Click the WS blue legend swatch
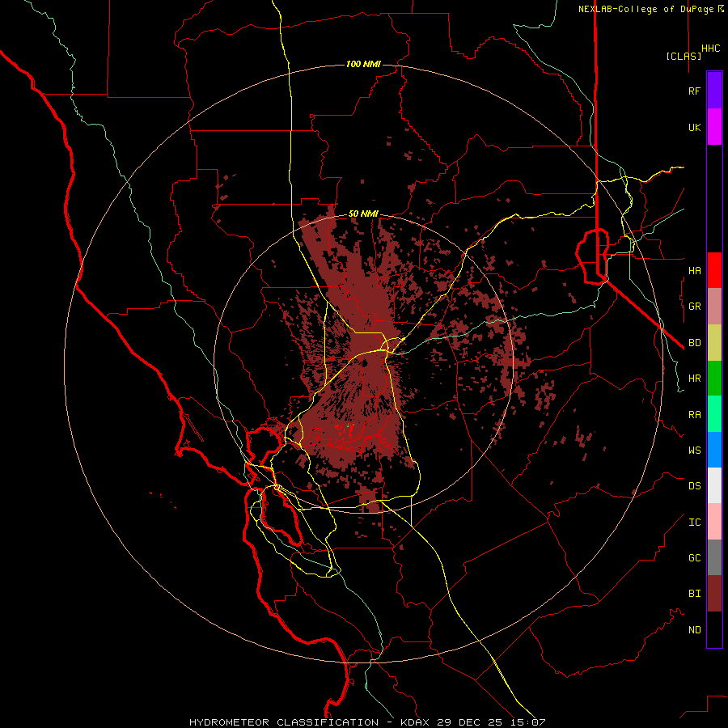This screenshot has width=728, height=728. [x=714, y=450]
